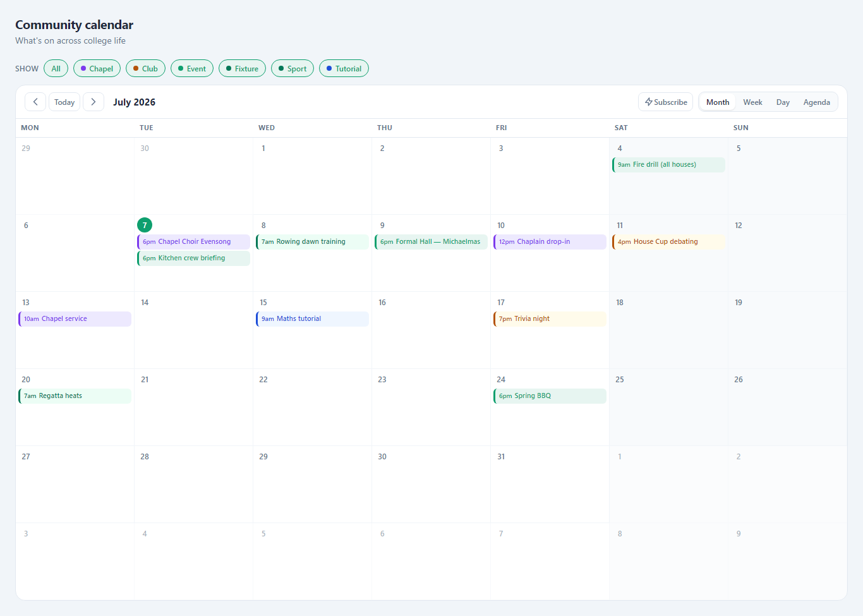
Task: Open the Chaplain drop-in event
Action: click(550, 241)
